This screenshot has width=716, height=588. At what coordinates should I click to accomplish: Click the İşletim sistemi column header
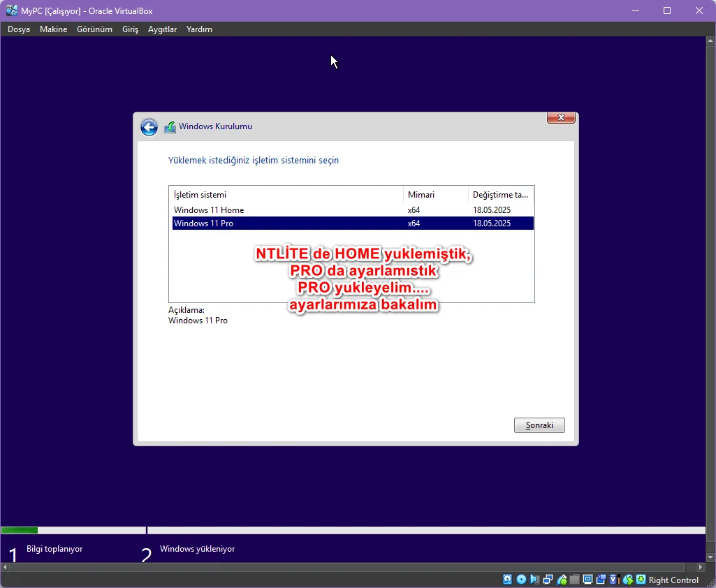pos(286,194)
